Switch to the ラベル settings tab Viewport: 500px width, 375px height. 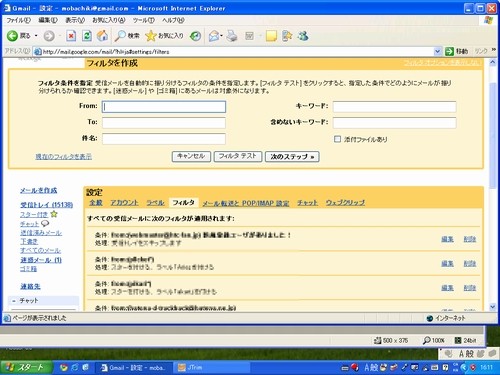coord(155,203)
